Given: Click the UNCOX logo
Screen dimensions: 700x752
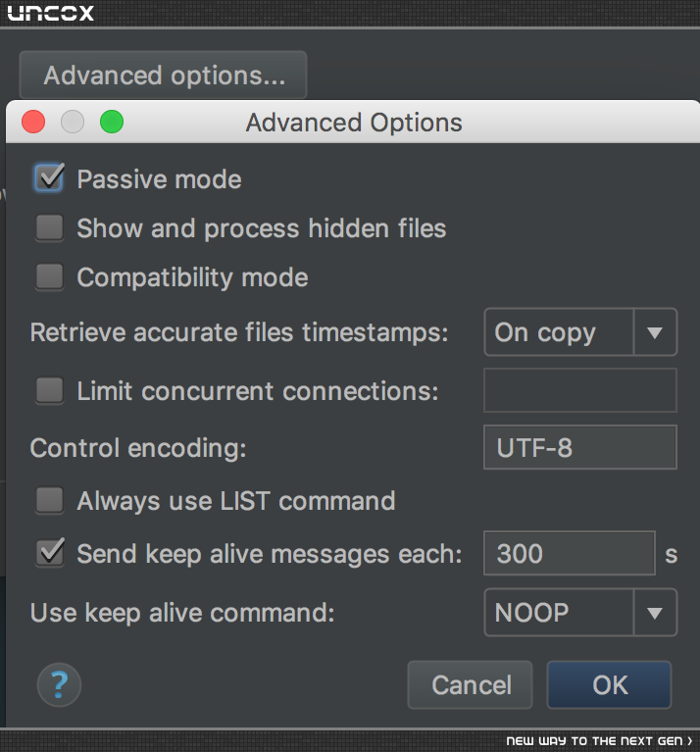Looking at the screenshot, I should point(51,13).
